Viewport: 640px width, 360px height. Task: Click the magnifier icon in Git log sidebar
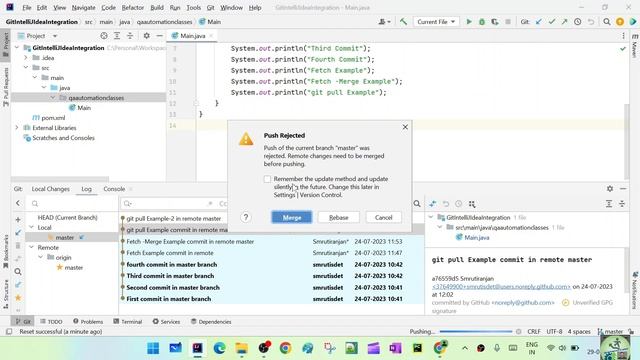point(18,271)
